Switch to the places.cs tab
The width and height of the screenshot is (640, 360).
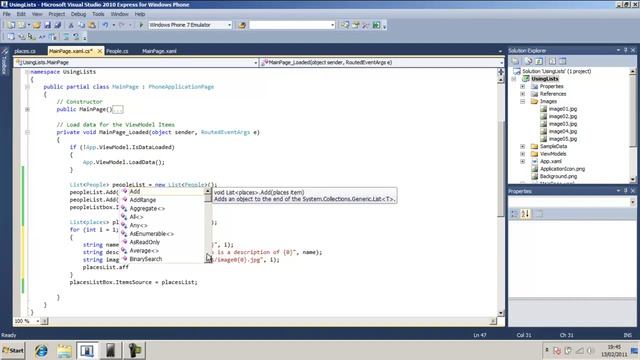[x=24, y=51]
